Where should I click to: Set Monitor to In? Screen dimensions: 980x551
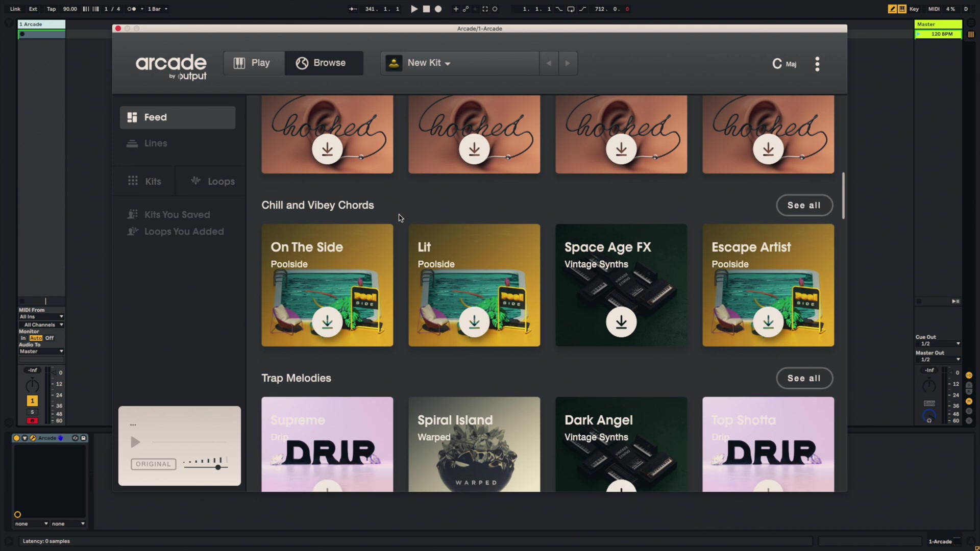pyautogui.click(x=23, y=338)
